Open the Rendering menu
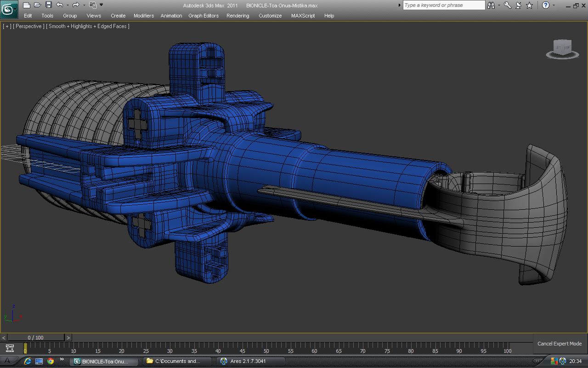Screen dimensions: 588x368 coord(237,16)
